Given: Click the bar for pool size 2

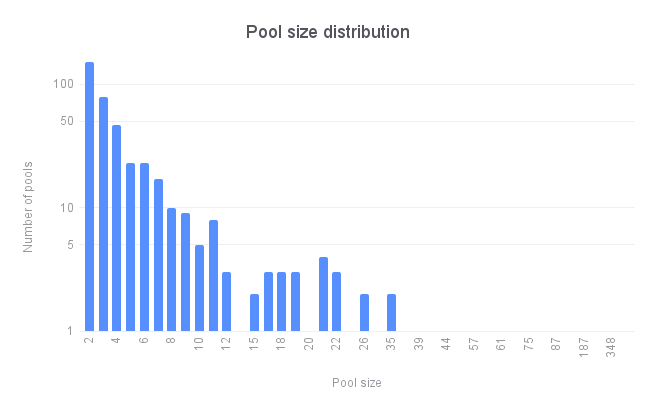Looking at the screenshot, I should (x=89, y=197).
